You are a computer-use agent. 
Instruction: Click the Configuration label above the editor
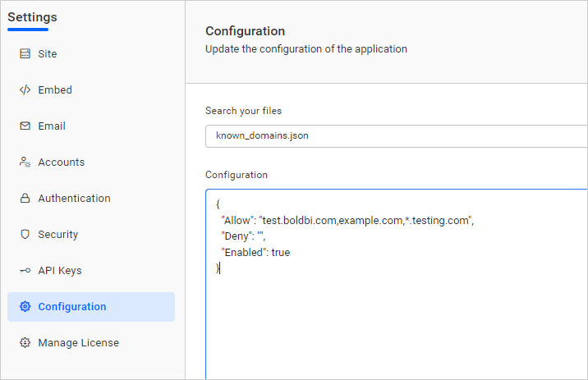pos(237,175)
